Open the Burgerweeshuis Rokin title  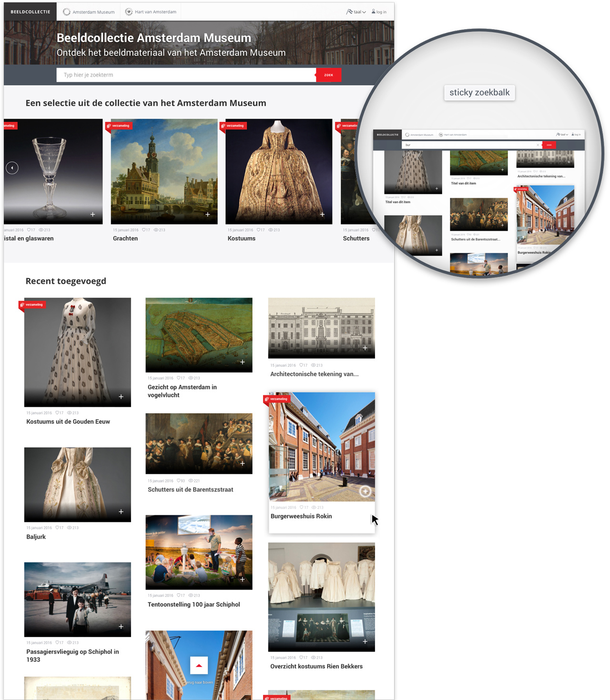[301, 517]
